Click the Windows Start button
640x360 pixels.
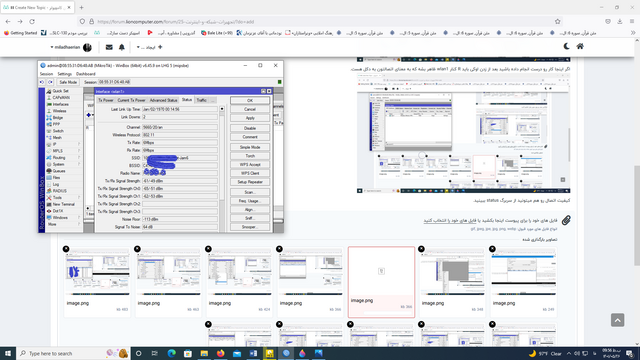pos(8,353)
